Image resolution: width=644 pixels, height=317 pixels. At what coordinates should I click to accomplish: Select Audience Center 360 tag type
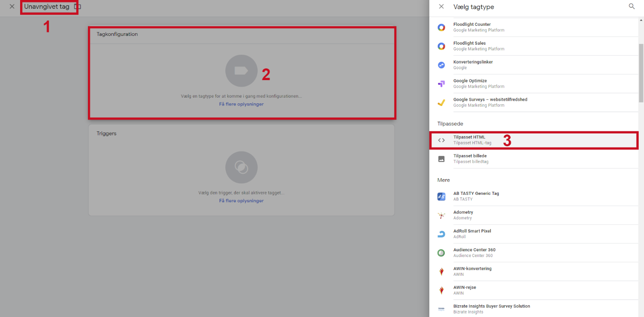474,253
